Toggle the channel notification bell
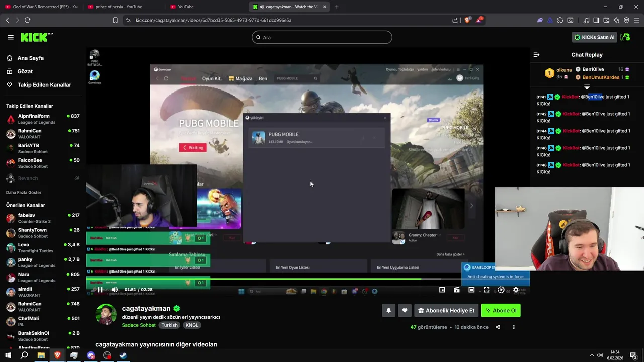The width and height of the screenshot is (644, 362). point(388,311)
